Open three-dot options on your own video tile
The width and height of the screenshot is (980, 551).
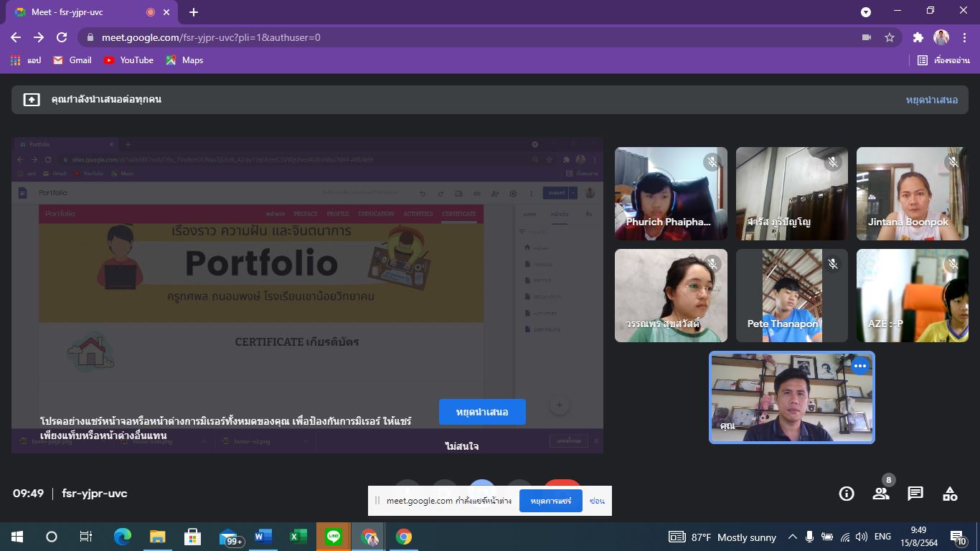pyautogui.click(x=859, y=366)
